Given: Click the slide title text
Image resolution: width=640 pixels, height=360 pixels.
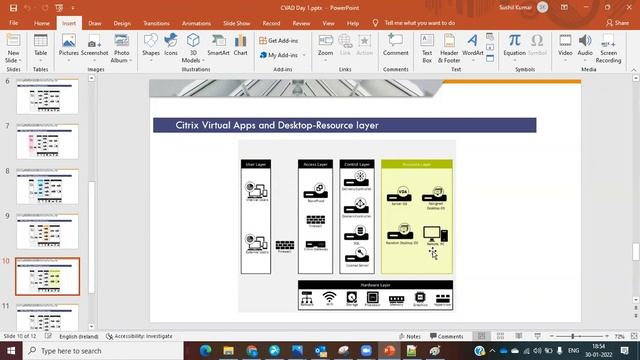Looking at the screenshot, I should pos(277,125).
